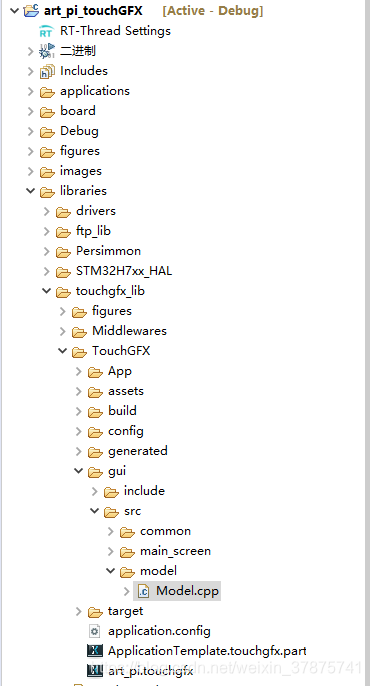Select the common folder label
370x686 pixels.
click(x=165, y=531)
